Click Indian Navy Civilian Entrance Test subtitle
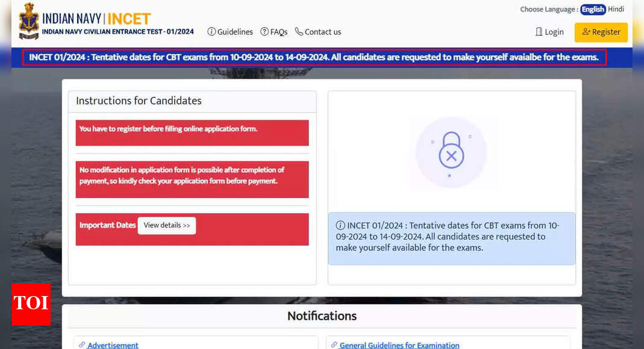 click(x=118, y=31)
